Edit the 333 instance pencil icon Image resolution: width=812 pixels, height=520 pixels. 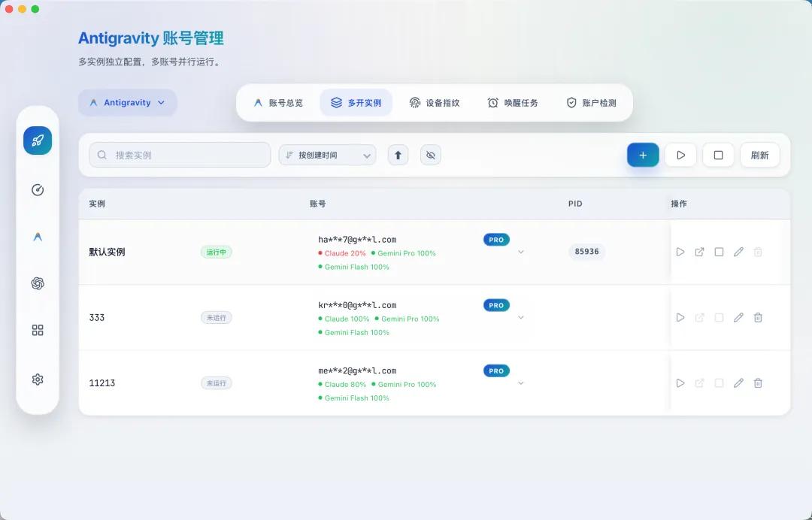click(x=738, y=318)
